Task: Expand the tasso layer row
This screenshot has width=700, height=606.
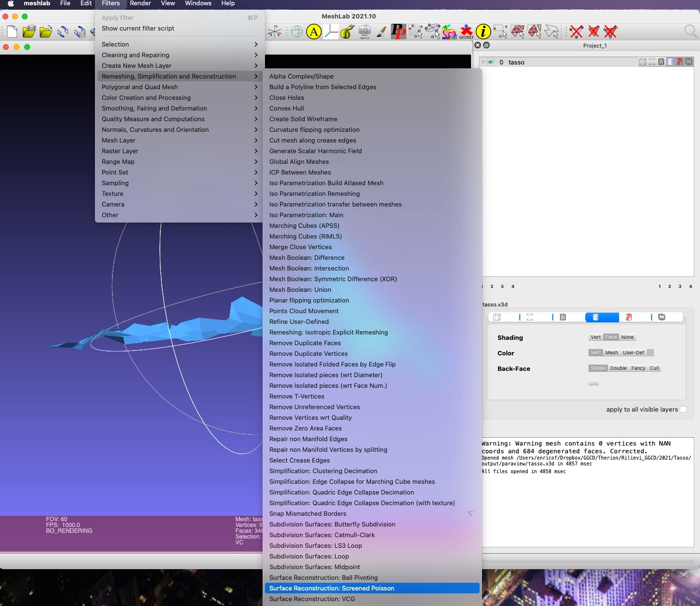Action: (x=482, y=62)
